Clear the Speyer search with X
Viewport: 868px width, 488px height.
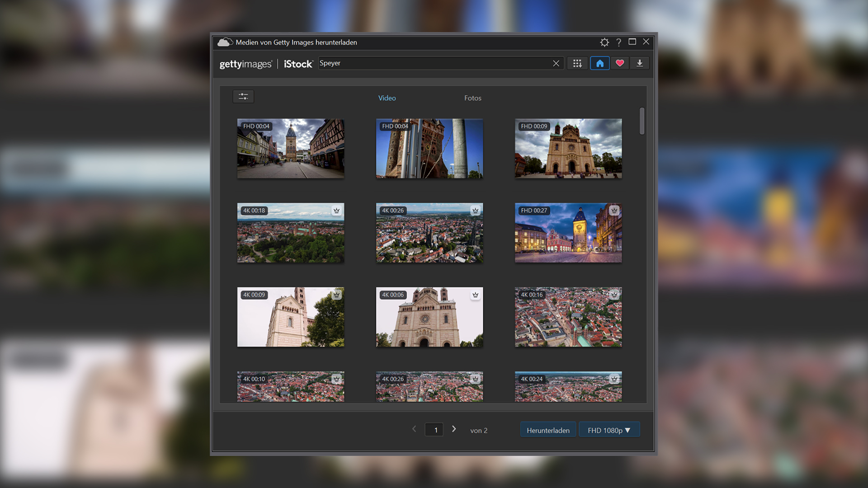(x=556, y=64)
